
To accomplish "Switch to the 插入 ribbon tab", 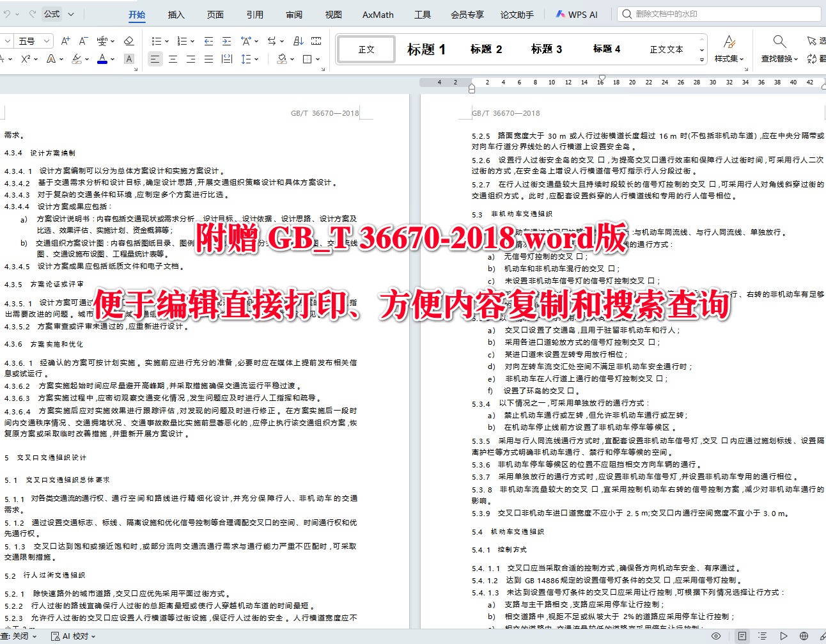I will 175,14.
